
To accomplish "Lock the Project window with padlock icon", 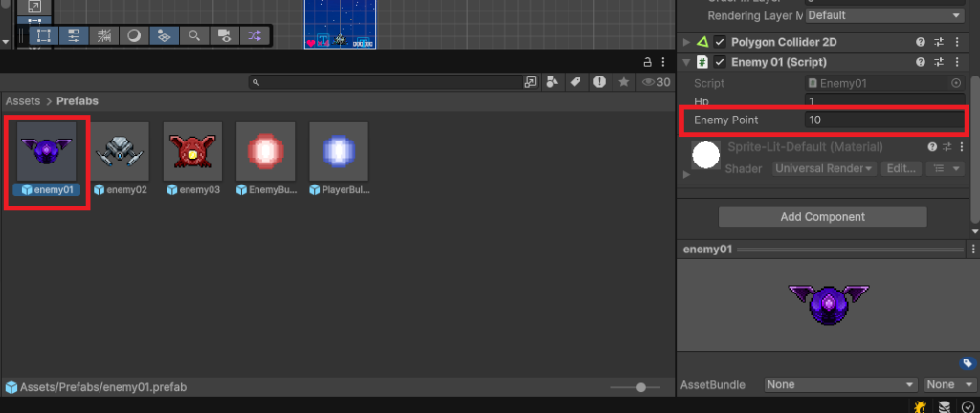I will click(648, 62).
